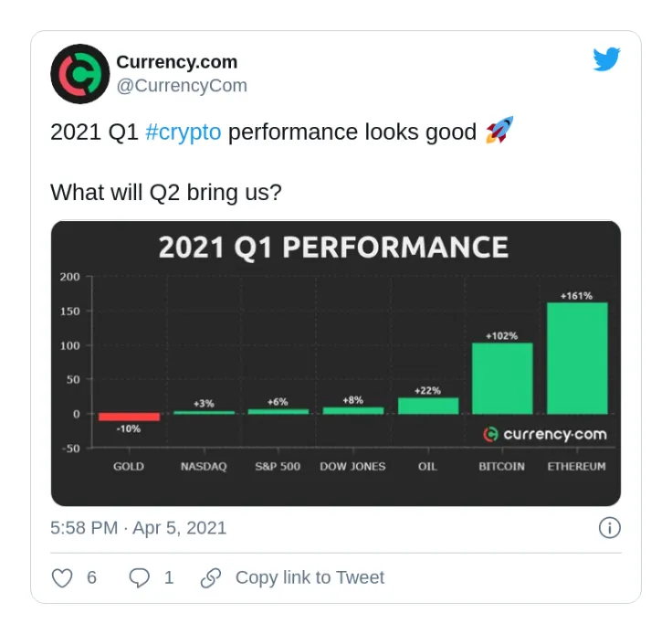Click the green Bitcoin +102% bar
Screen dimensions: 672x634
point(502,378)
